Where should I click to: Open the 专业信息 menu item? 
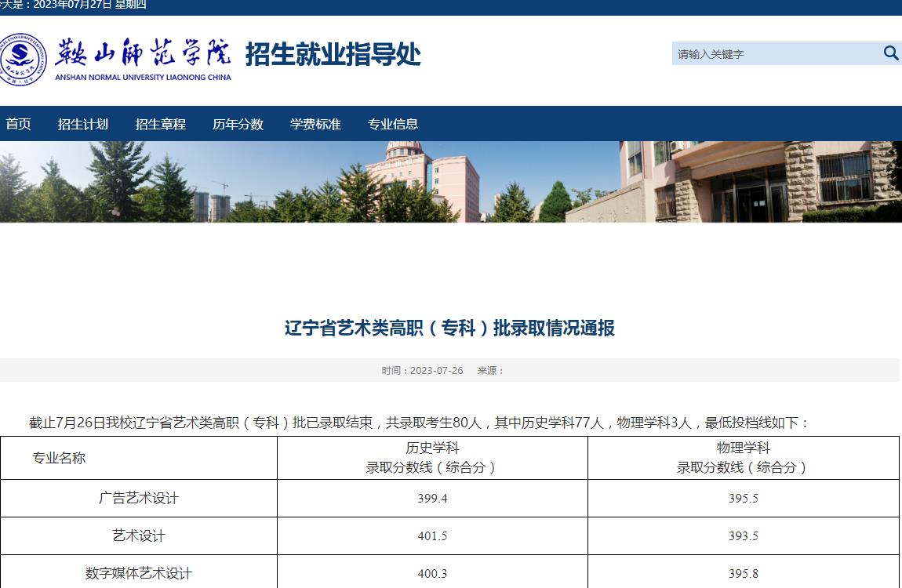[393, 124]
